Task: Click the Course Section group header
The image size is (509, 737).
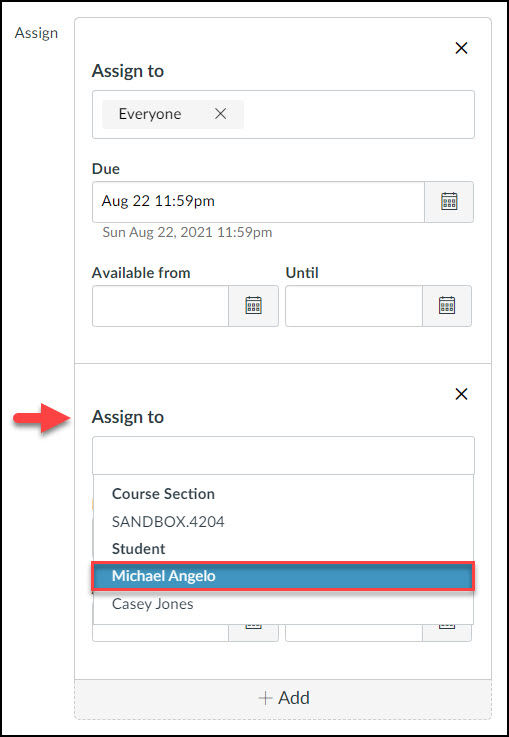Action: click(163, 494)
